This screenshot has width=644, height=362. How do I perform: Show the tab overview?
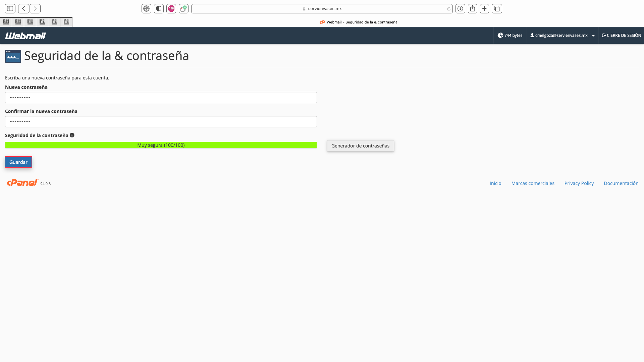pos(497,9)
